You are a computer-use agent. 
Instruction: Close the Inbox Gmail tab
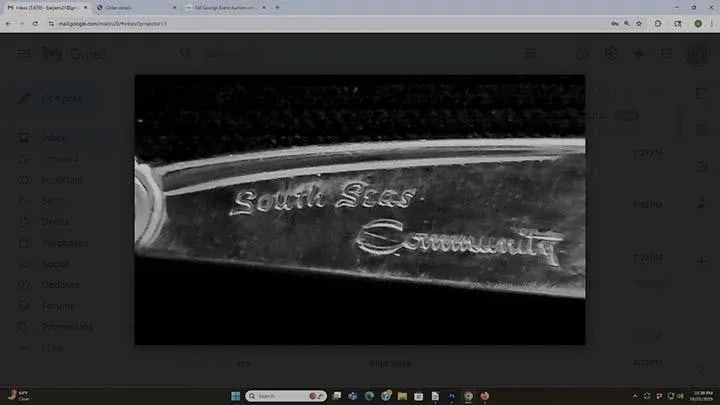tap(85, 7)
